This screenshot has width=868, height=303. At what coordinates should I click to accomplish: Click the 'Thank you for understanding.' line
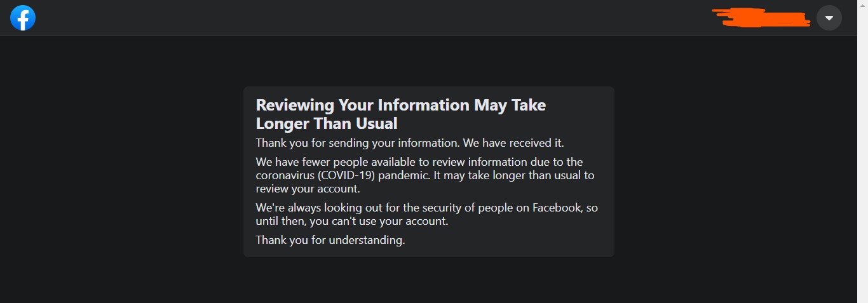click(x=330, y=240)
